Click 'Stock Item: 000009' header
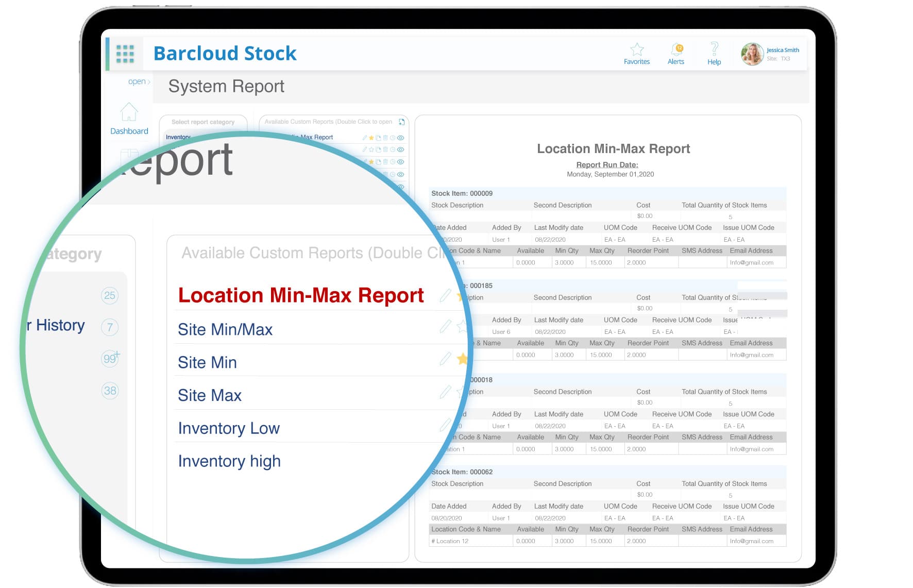Image resolution: width=913 pixels, height=588 pixels. (462, 193)
